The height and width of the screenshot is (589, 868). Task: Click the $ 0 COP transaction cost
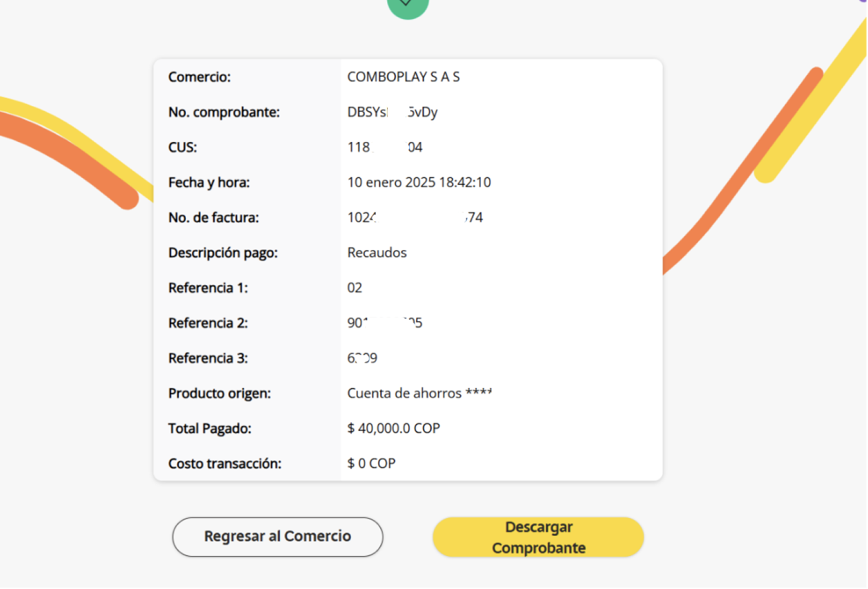pos(371,464)
